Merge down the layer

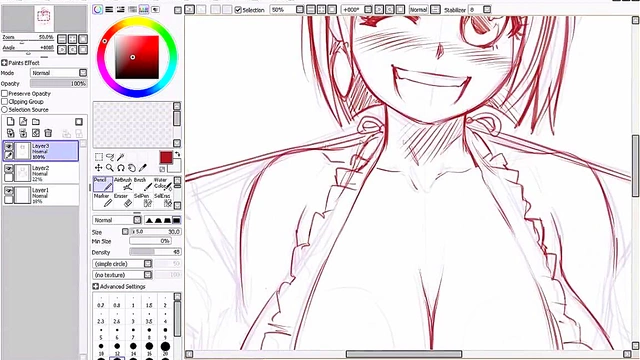[x=23, y=133]
